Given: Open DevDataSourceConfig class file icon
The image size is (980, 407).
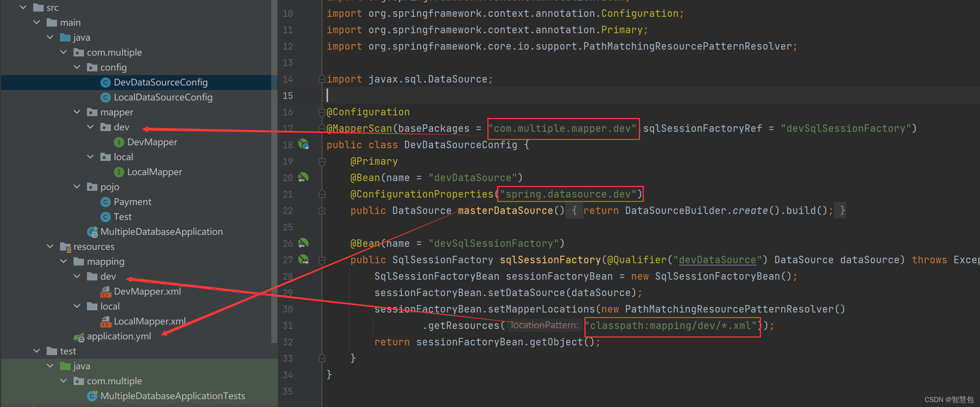Looking at the screenshot, I should tap(105, 82).
